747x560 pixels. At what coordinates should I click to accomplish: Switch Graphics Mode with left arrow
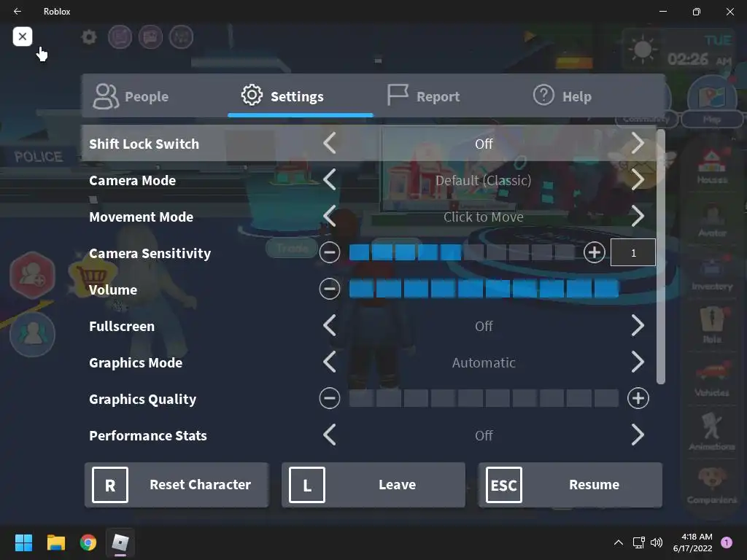point(330,362)
